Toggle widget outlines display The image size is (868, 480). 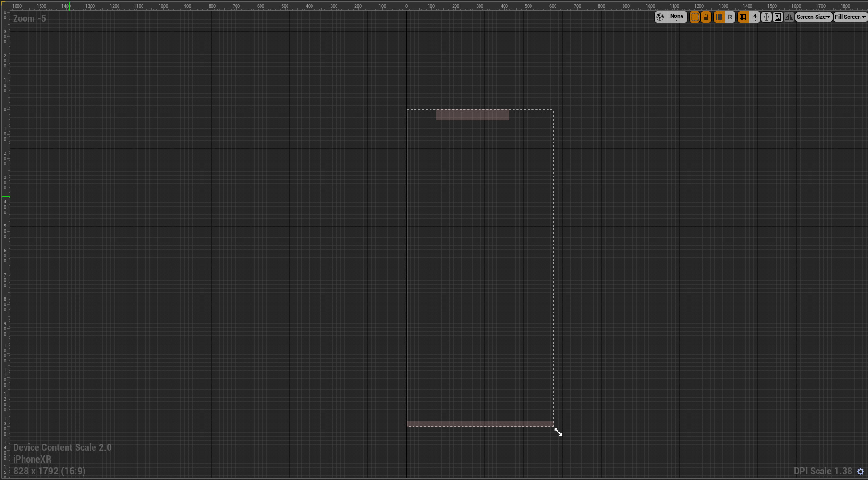click(694, 17)
